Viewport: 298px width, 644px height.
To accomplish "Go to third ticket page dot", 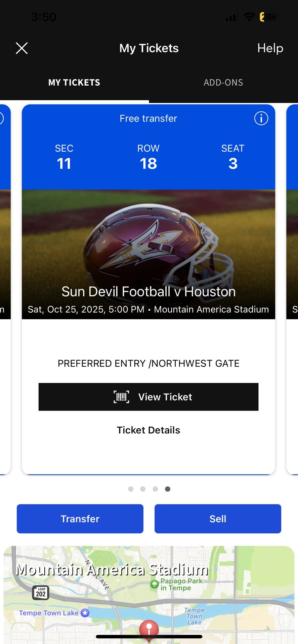I will click(x=155, y=489).
